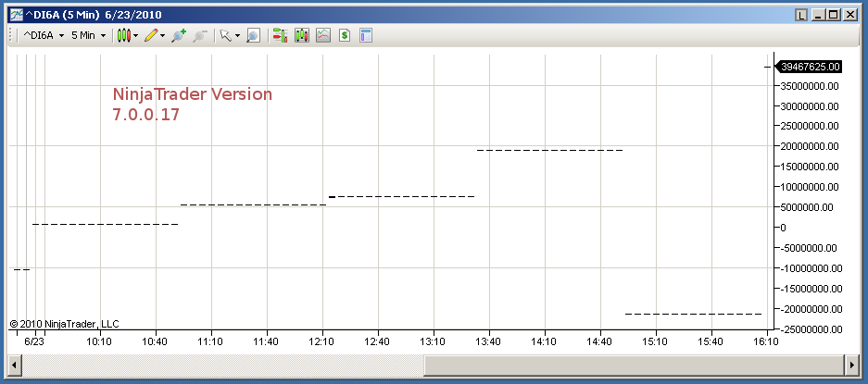Click the -25000000.00 price axis label

(x=811, y=329)
